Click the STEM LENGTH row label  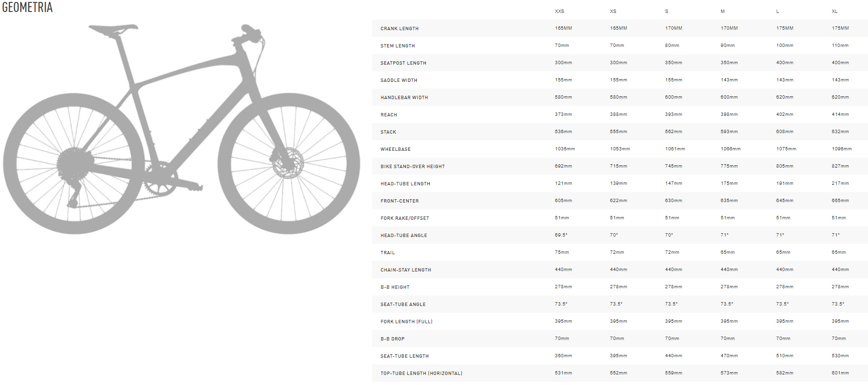398,46
